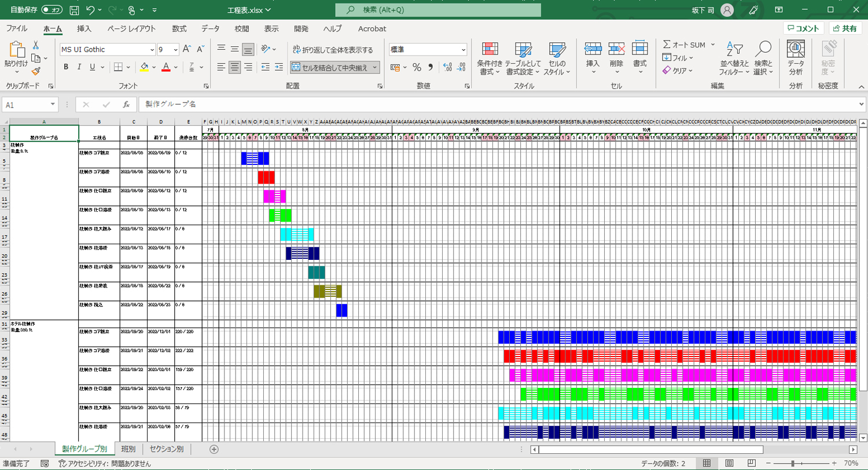Toggle the AutoSave switch
868x470 pixels.
pos(53,10)
